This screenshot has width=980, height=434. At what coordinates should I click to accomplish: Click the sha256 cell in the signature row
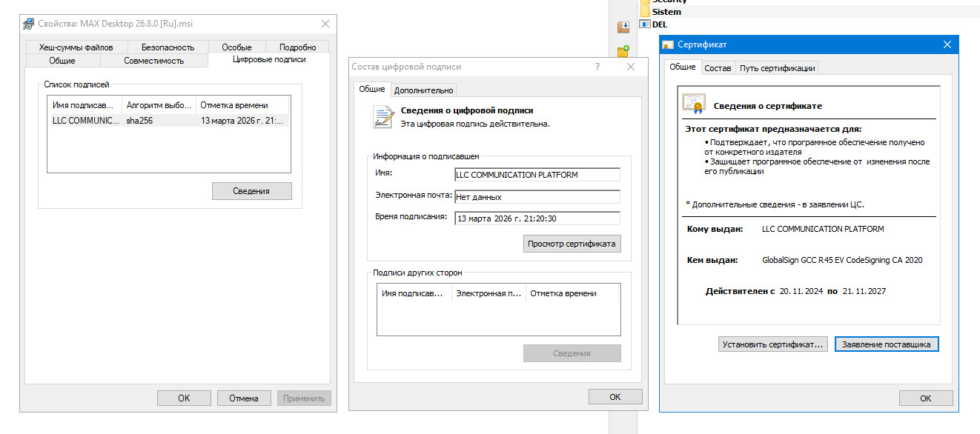click(x=139, y=120)
